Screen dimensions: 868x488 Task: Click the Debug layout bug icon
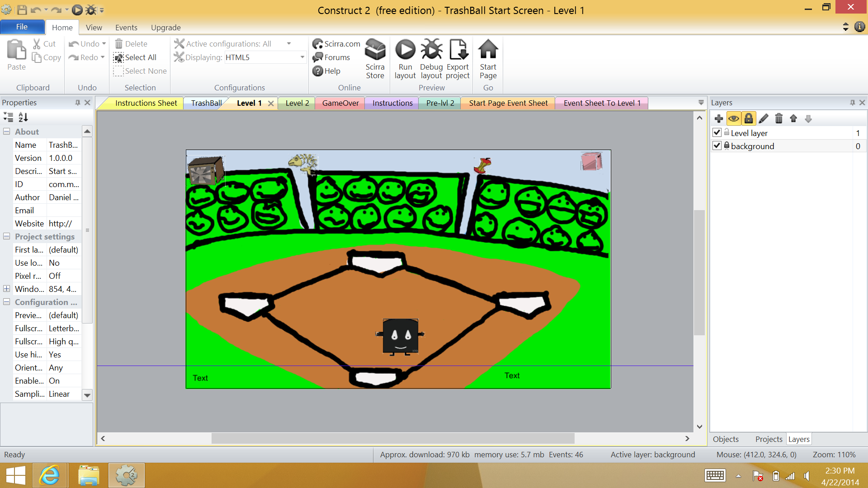tap(431, 50)
